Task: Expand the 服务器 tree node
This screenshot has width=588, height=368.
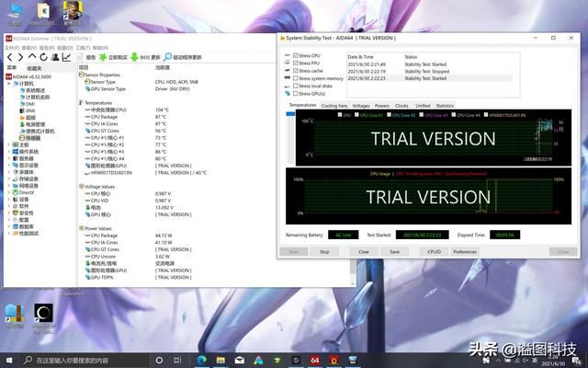Action: pos(9,158)
